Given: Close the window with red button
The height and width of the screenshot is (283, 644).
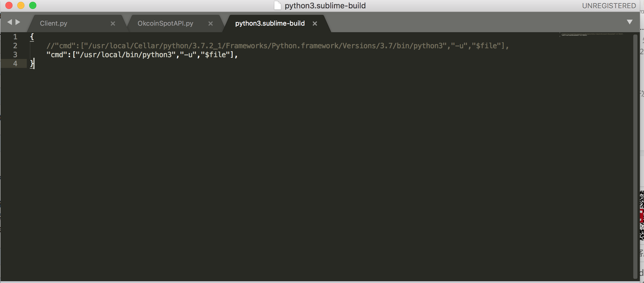Looking at the screenshot, I should pos(9,5).
